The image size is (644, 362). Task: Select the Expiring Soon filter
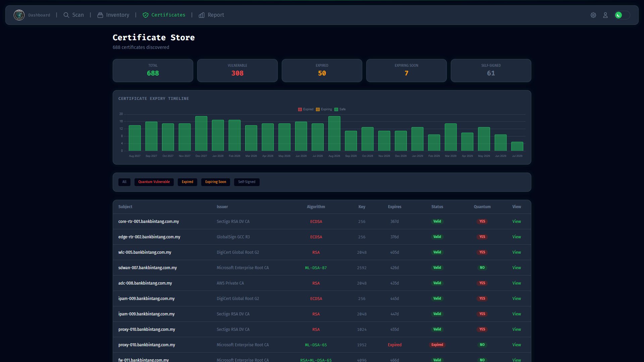216,182
